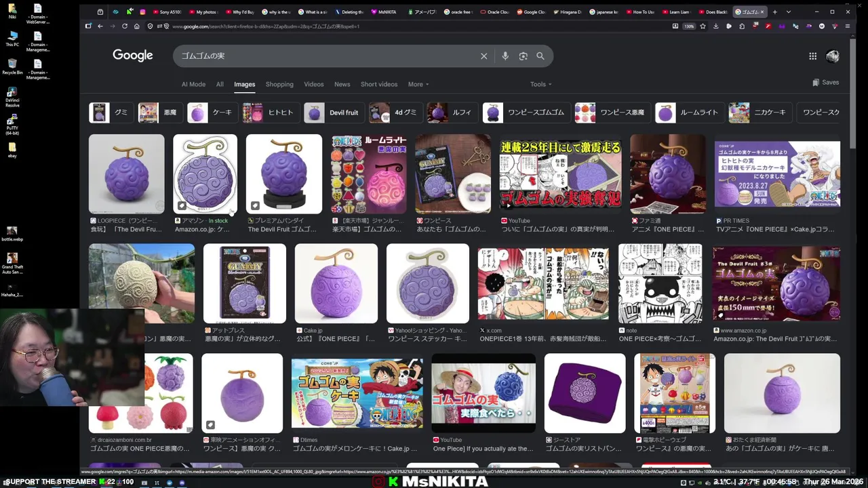
Task: Open PR TIMES Cake.jp collab image
Action: click(x=777, y=174)
